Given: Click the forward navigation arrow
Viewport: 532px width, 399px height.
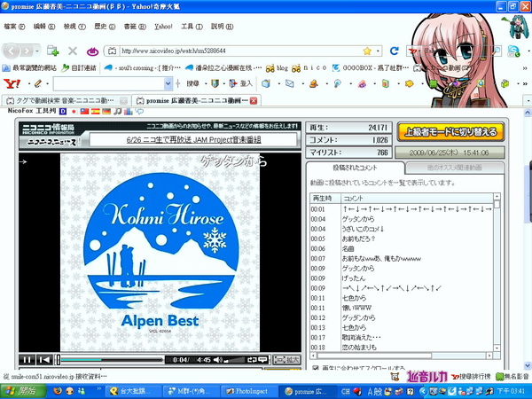Looking at the screenshot, I should [27, 51].
